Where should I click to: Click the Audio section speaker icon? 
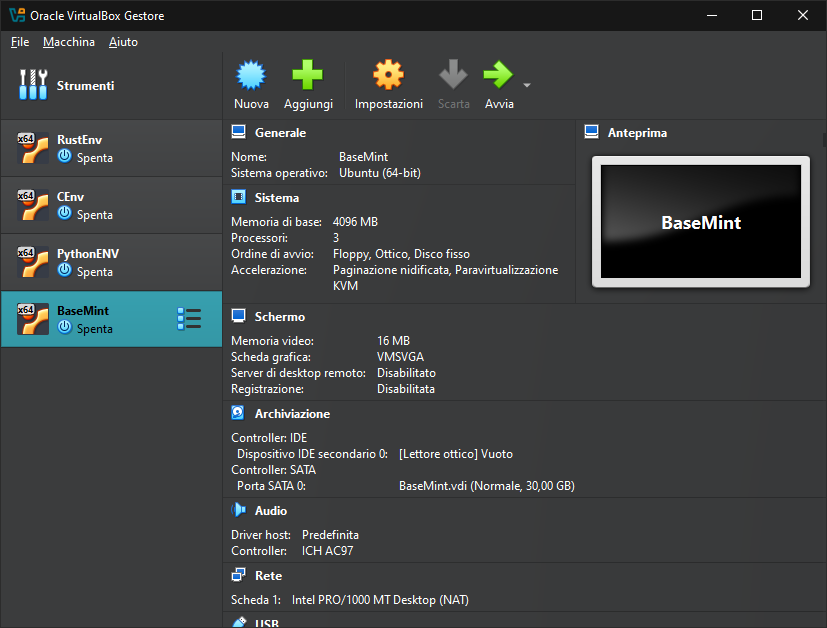click(238, 510)
